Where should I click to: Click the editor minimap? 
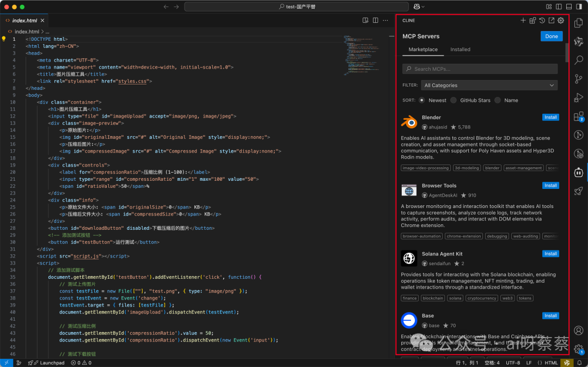click(362, 55)
